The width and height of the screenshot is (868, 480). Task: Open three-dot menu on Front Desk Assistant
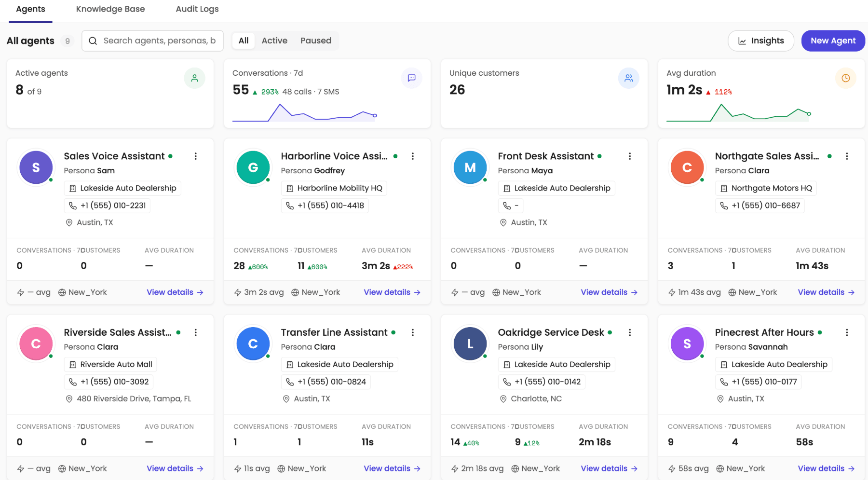(x=629, y=156)
